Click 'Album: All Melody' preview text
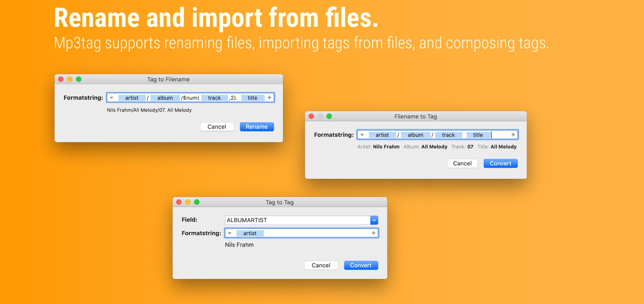The image size is (644, 304). point(425,147)
